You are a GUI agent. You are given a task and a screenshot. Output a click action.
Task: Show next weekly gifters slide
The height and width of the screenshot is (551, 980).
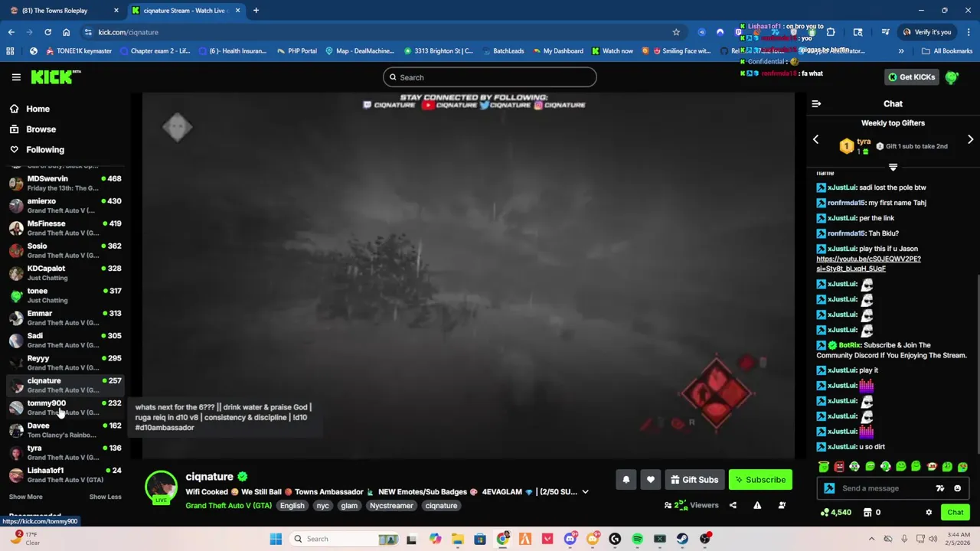pos(970,139)
